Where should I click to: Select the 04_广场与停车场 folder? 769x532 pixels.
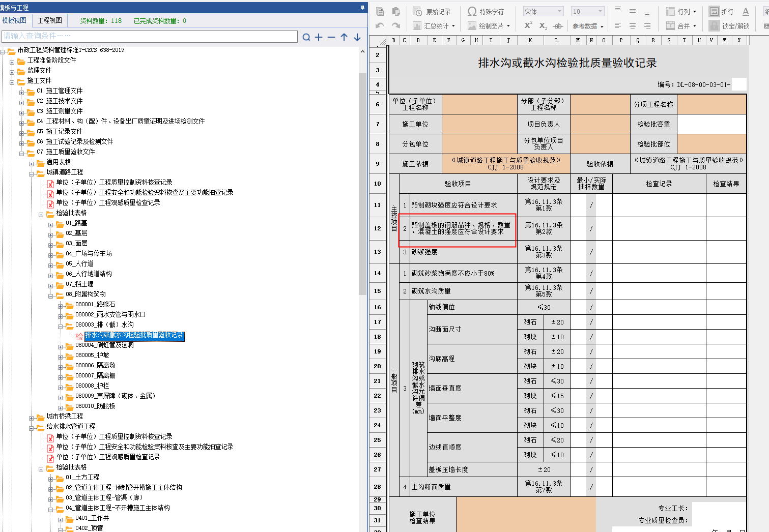[89, 254]
